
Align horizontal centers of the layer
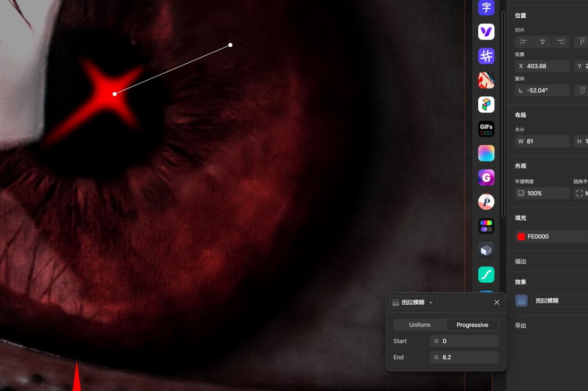(x=542, y=42)
